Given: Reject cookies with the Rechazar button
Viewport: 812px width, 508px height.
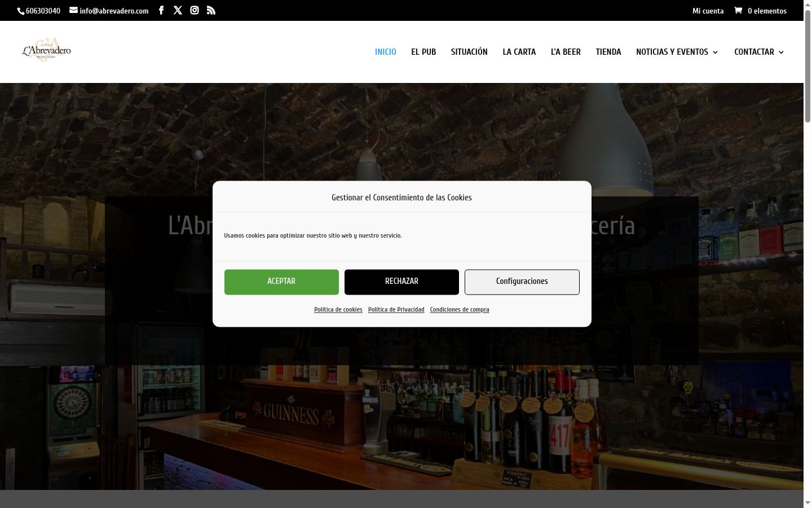Looking at the screenshot, I should (x=401, y=282).
